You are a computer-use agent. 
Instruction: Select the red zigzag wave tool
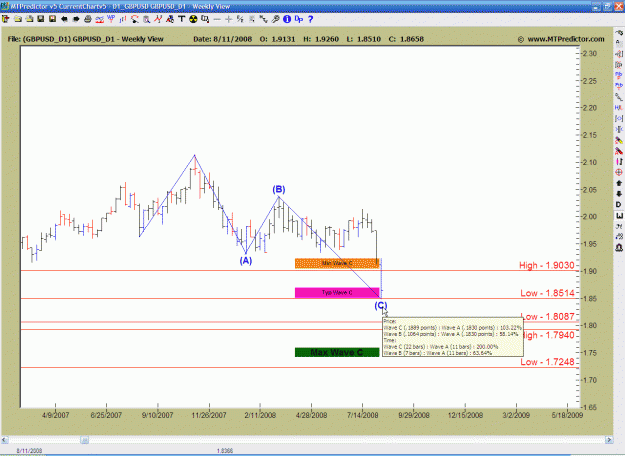coord(158,19)
